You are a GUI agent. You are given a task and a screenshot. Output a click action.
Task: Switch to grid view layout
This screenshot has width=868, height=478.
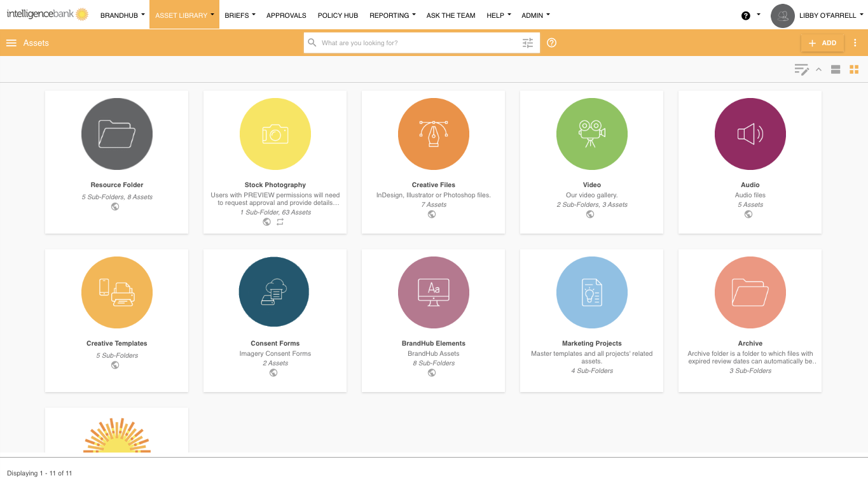(854, 69)
